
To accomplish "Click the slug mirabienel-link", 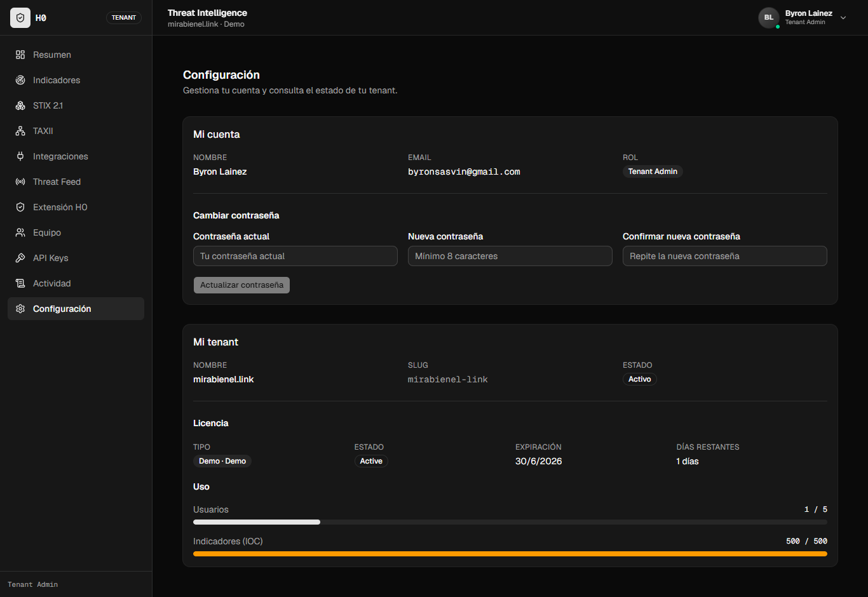I will point(448,379).
